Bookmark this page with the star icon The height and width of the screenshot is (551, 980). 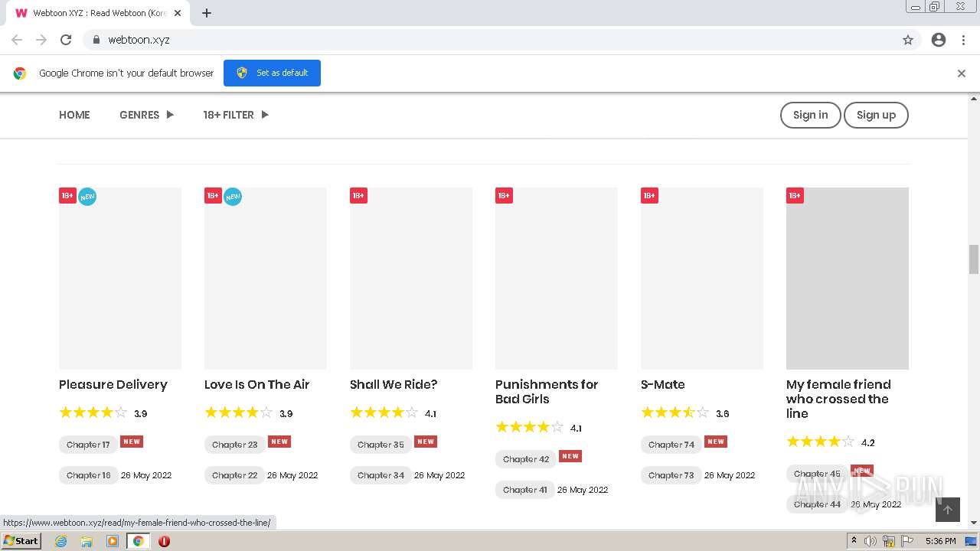(x=908, y=40)
